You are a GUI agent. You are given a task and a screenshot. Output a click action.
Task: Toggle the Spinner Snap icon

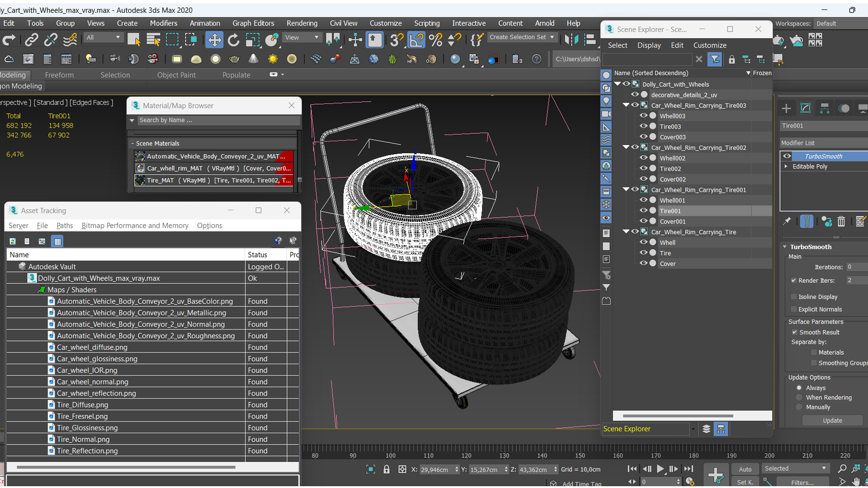(x=454, y=40)
